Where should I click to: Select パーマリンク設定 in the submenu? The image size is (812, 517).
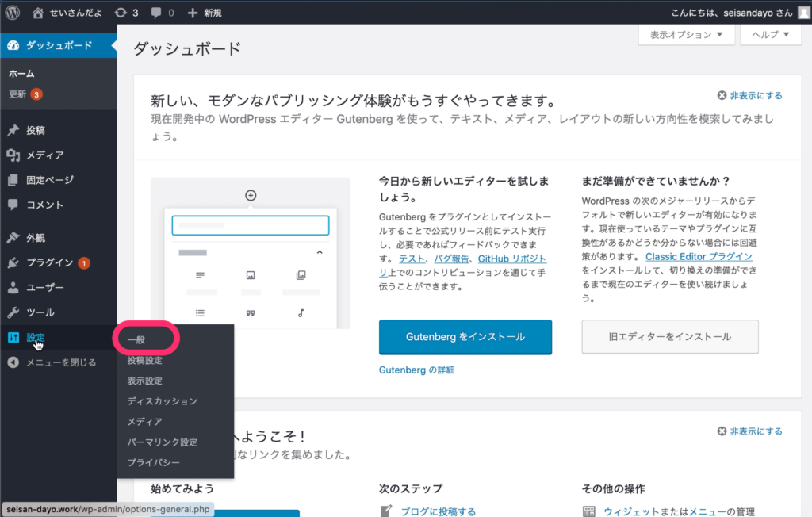click(x=162, y=442)
